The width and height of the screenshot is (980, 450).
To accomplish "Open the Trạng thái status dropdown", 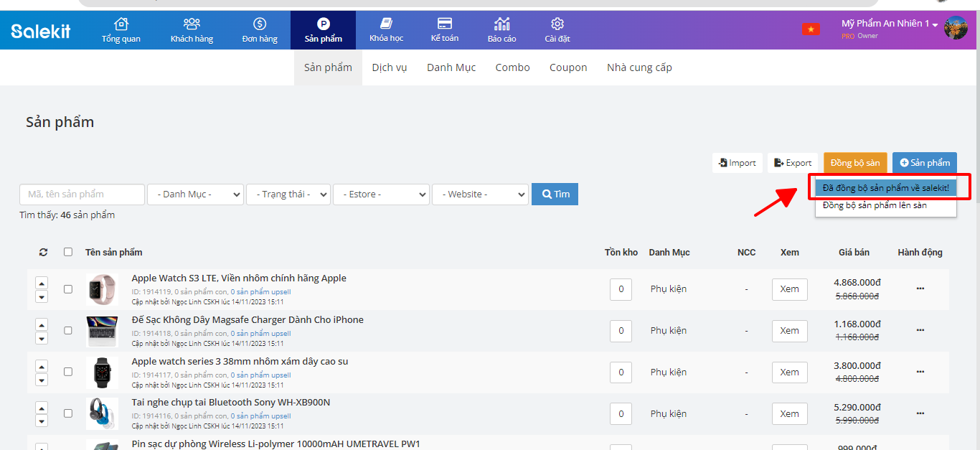I will [x=288, y=194].
